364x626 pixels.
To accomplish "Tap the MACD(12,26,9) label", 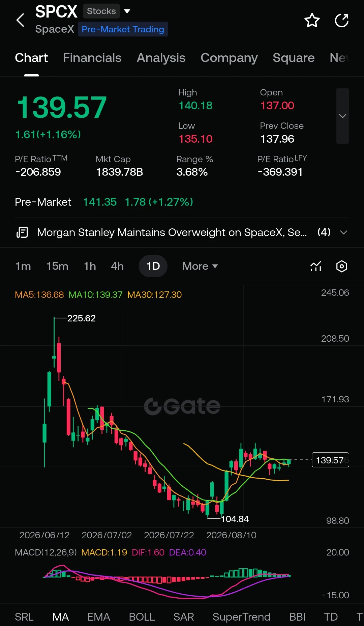I will point(46,552).
